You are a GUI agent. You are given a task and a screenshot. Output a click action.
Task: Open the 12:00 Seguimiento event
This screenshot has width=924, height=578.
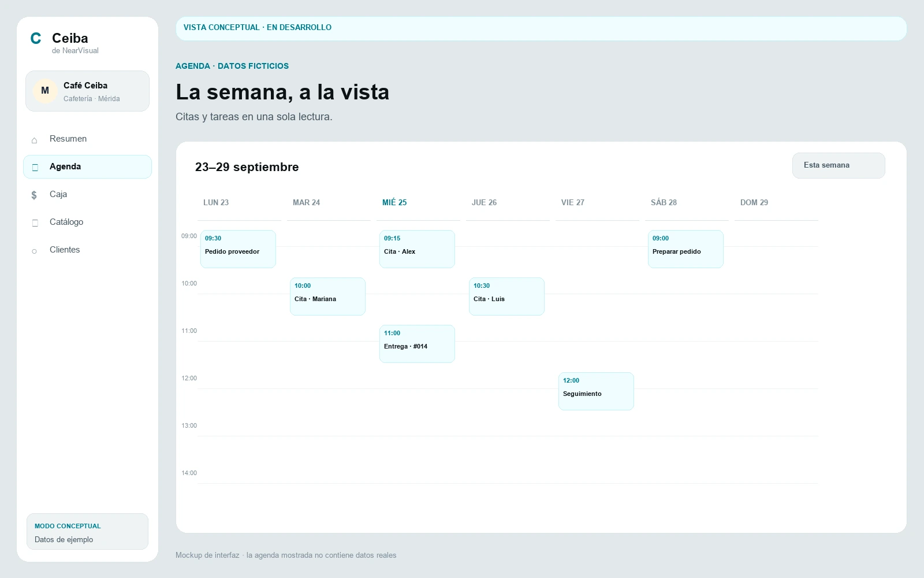[x=596, y=391]
